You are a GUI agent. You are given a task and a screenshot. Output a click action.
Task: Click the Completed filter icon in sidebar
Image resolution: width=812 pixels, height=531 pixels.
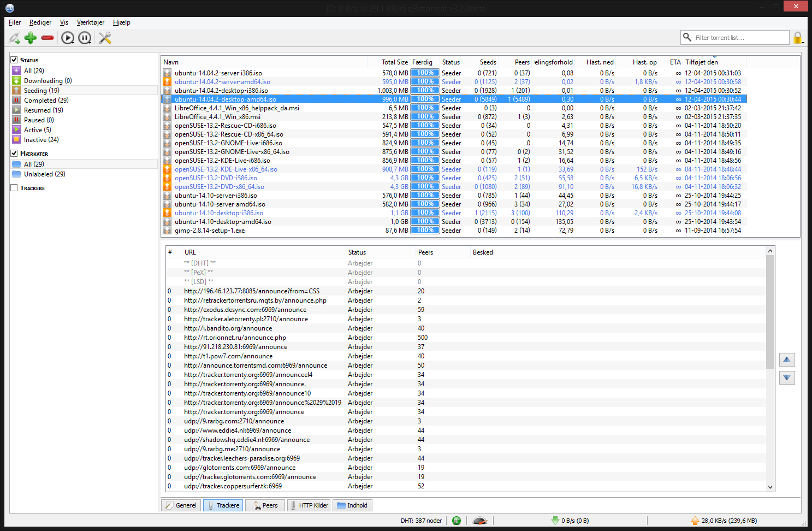[x=17, y=100]
